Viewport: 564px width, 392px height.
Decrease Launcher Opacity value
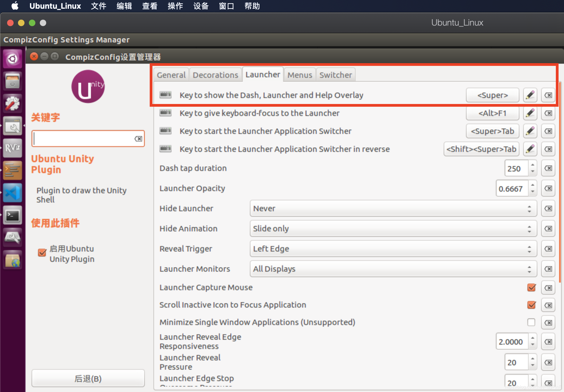533,192
